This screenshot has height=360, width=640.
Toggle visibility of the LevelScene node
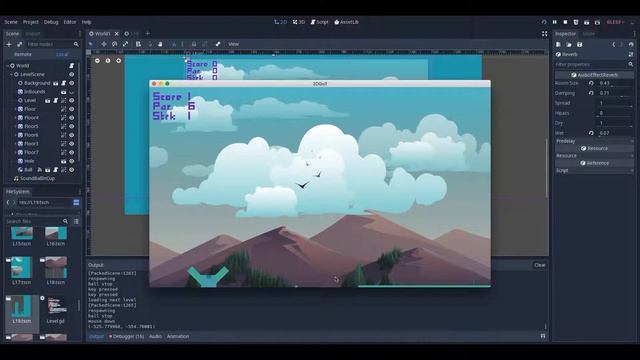click(x=72, y=74)
